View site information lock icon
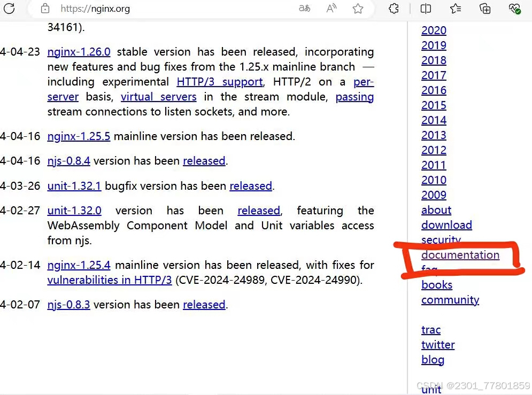Viewport: 532px width, 395px height. 45,9
